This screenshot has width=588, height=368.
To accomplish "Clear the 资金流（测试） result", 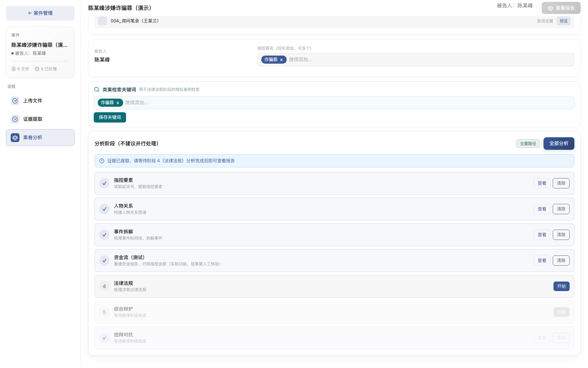I will (x=561, y=261).
